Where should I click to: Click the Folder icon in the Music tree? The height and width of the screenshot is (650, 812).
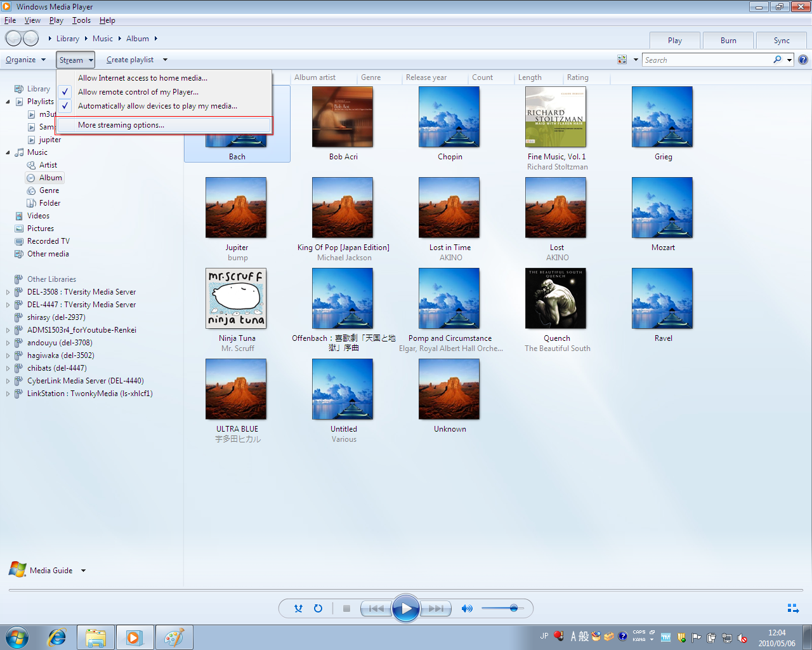[31, 203]
